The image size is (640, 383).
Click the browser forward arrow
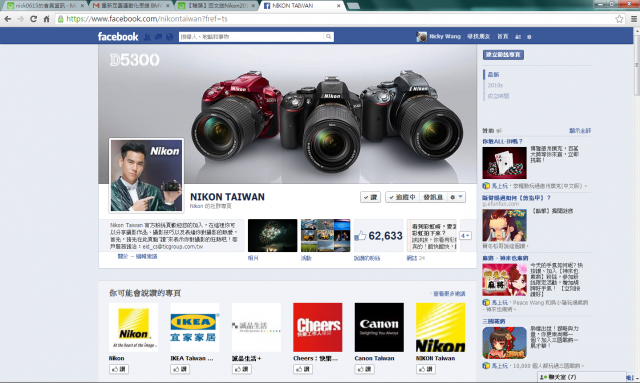20,19
